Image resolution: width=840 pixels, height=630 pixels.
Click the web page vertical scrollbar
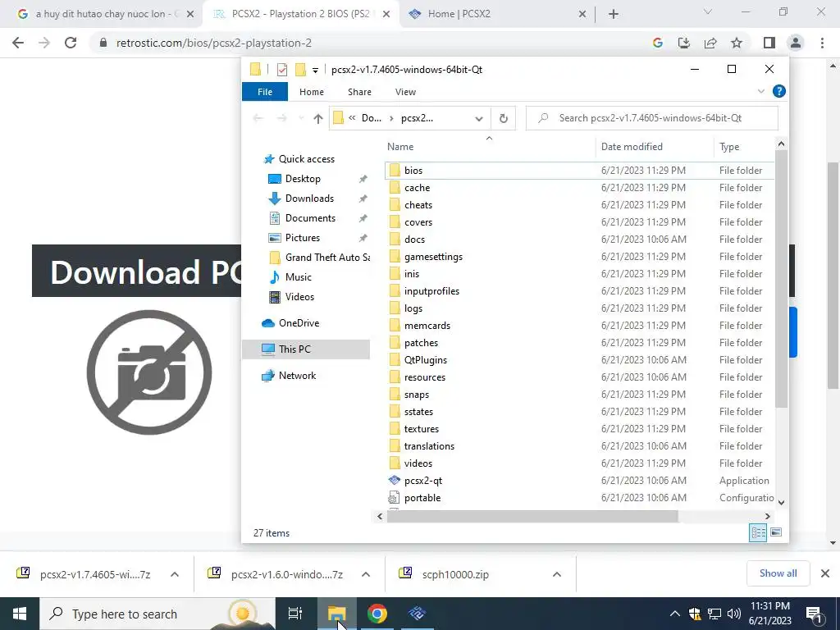(x=833, y=275)
